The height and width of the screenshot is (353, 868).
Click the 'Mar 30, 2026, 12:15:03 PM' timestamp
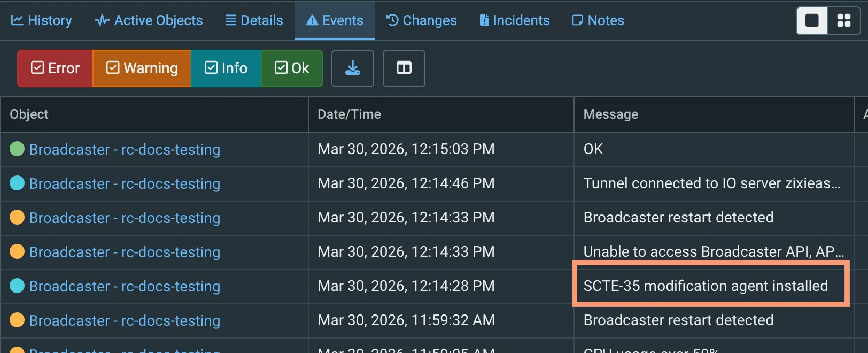pos(406,149)
